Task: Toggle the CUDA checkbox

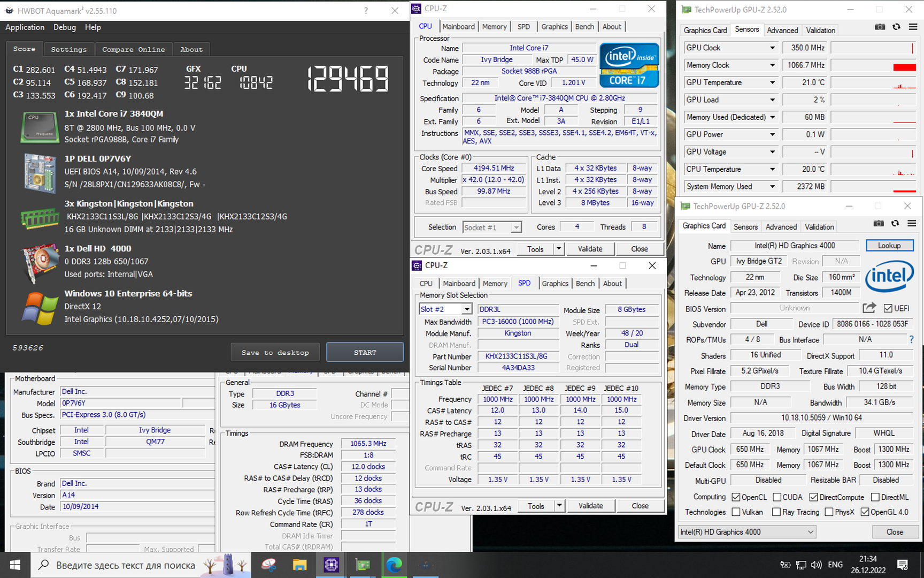Action: 777,497
